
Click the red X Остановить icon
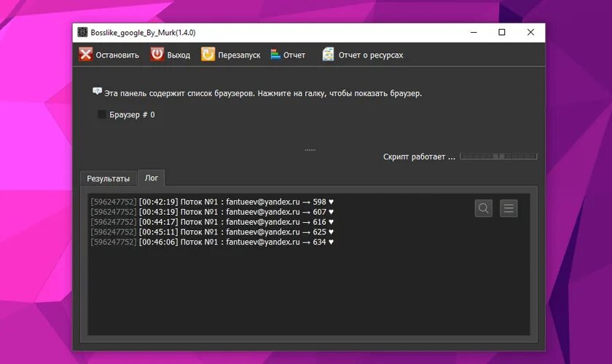(85, 54)
